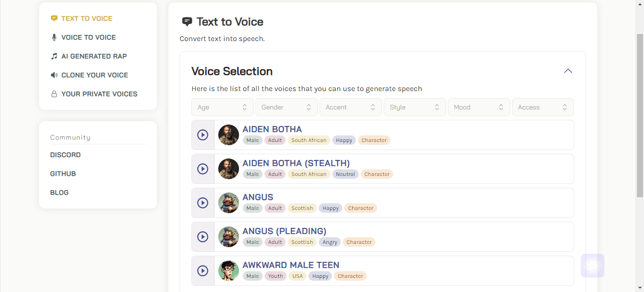Play Aiden Botha (Stealth) voice sample

pos(203,169)
